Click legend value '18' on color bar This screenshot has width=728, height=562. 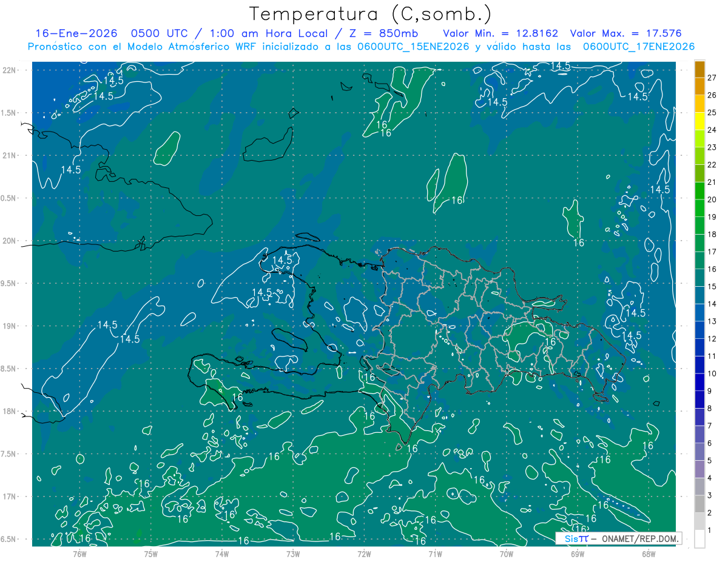click(x=712, y=234)
